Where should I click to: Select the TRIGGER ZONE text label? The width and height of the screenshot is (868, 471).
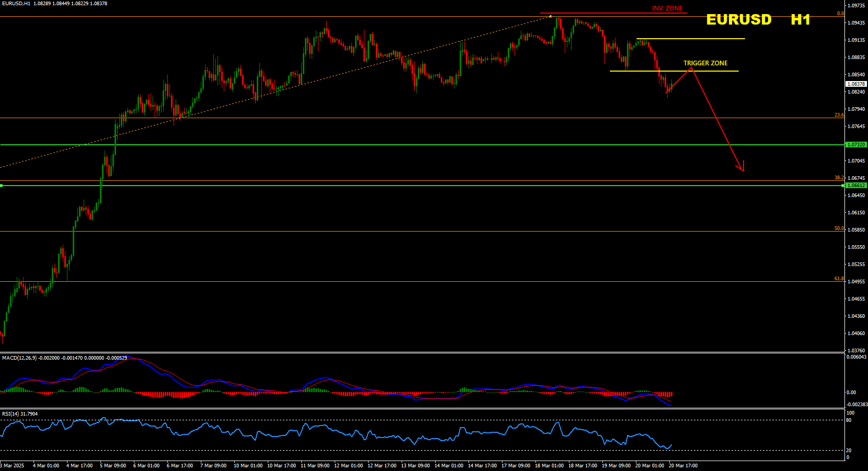click(705, 63)
